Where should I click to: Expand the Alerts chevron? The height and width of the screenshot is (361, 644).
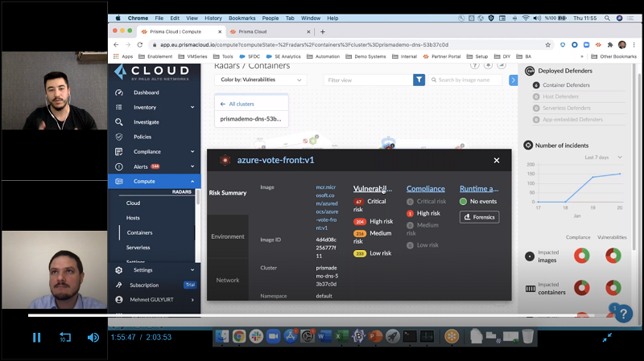[192, 166]
